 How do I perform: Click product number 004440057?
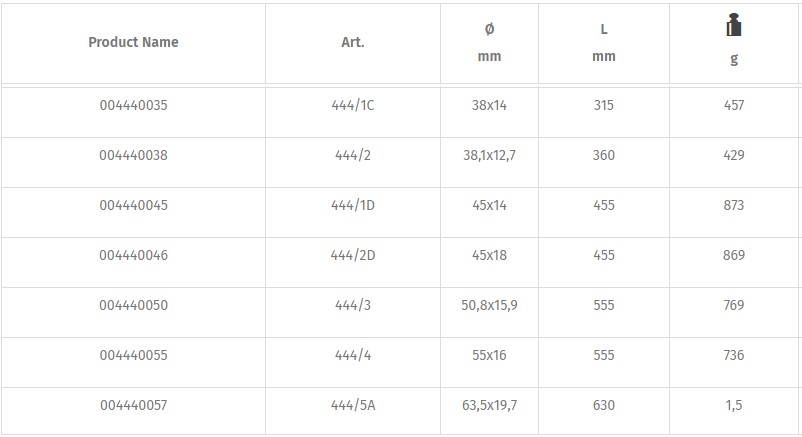[x=133, y=405]
